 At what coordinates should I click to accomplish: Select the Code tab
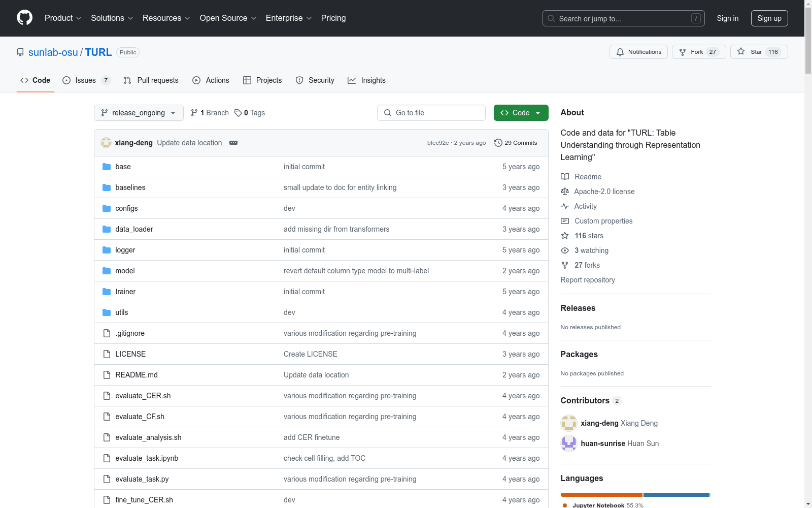pyautogui.click(x=36, y=80)
